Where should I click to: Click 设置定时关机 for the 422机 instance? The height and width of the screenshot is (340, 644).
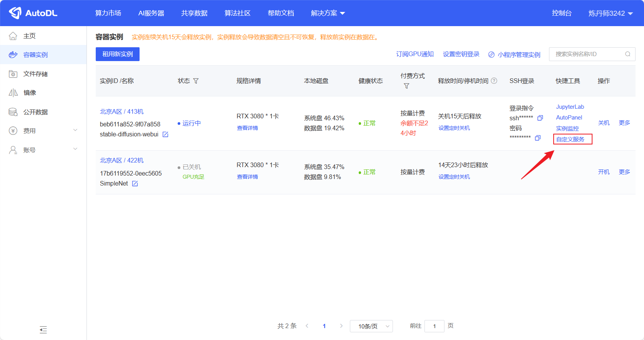point(454,177)
